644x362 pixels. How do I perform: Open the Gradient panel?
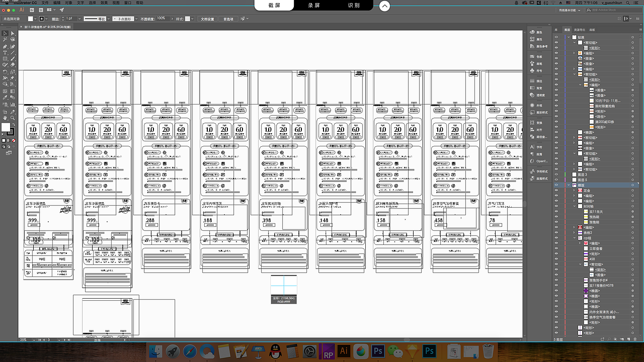point(536,88)
